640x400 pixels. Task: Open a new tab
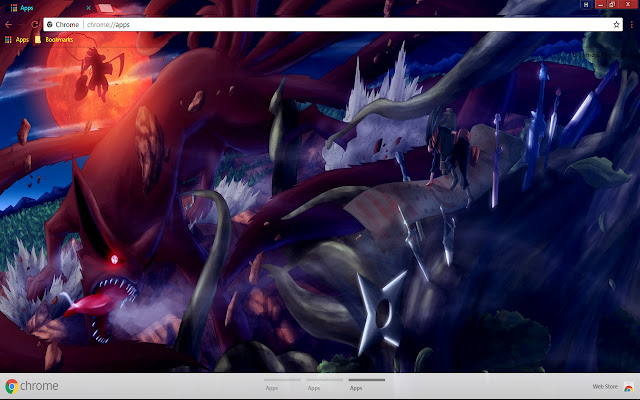(106, 8)
